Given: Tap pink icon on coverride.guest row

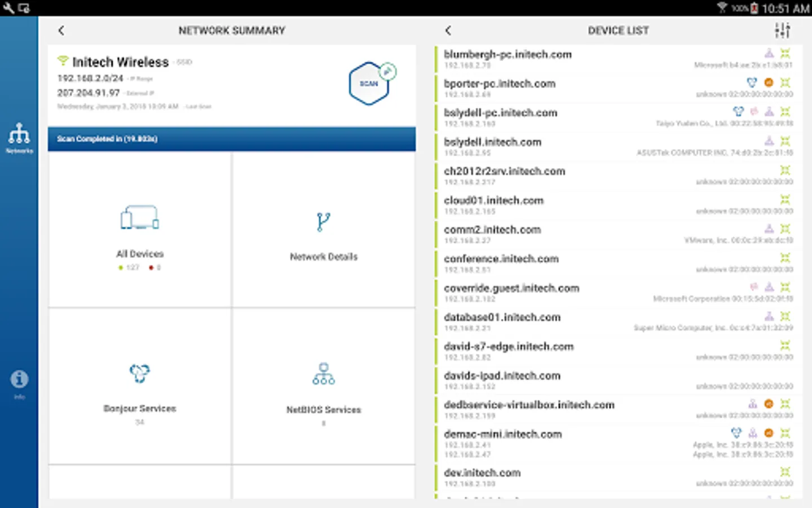Looking at the screenshot, I should (x=754, y=287).
